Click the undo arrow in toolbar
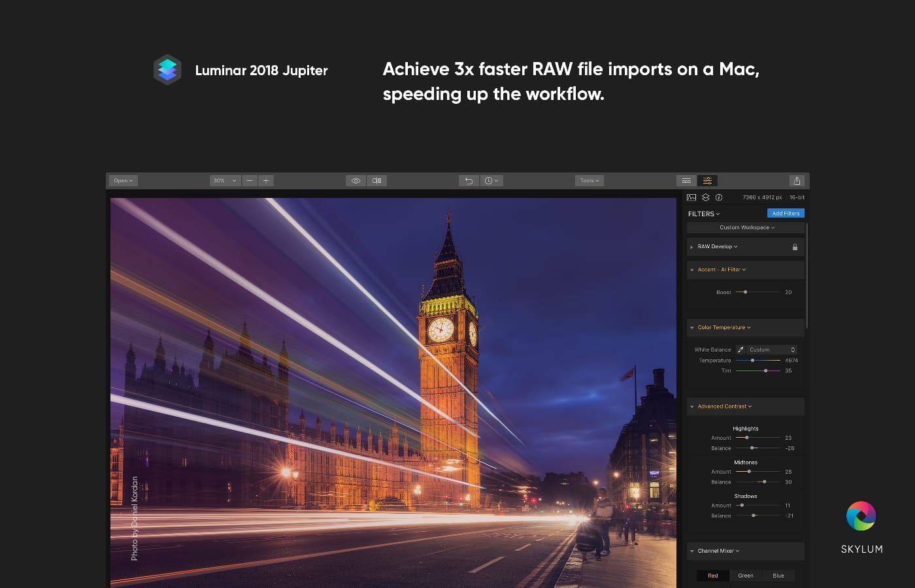The width and height of the screenshot is (915, 588). tap(469, 181)
